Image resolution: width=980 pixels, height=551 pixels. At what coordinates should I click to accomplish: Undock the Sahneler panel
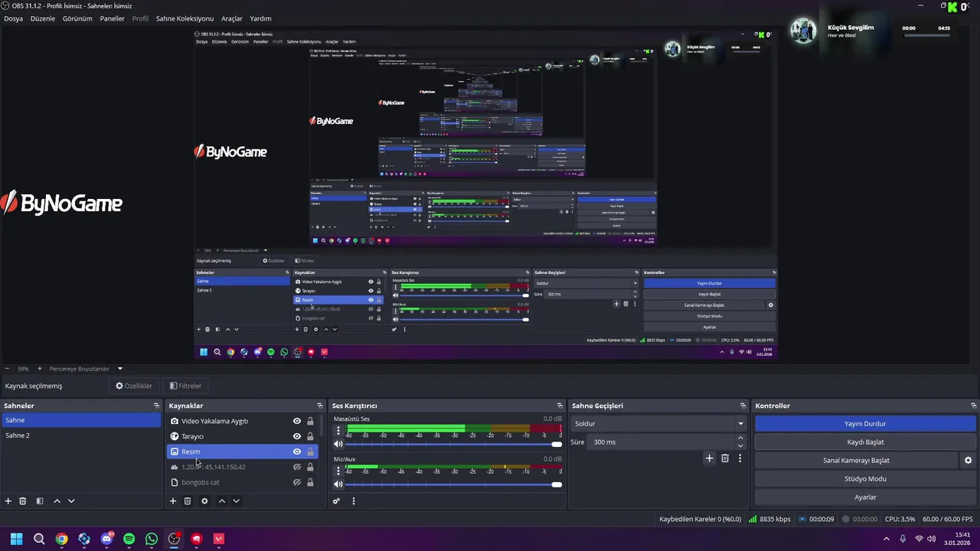[x=156, y=406]
